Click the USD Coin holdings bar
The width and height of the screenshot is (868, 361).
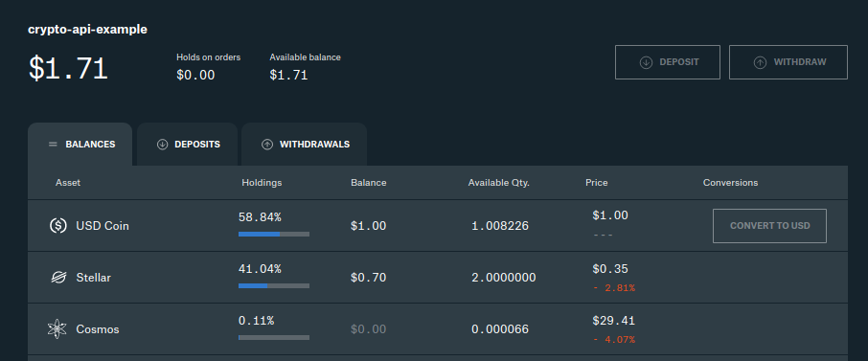(x=274, y=235)
